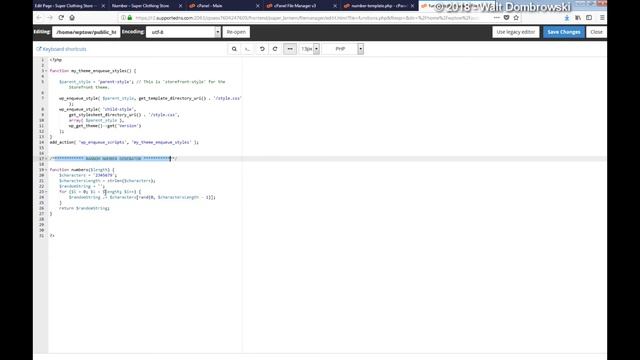Click the editor Close button
Screen dimensions: 640x360
pyautogui.click(x=596, y=32)
